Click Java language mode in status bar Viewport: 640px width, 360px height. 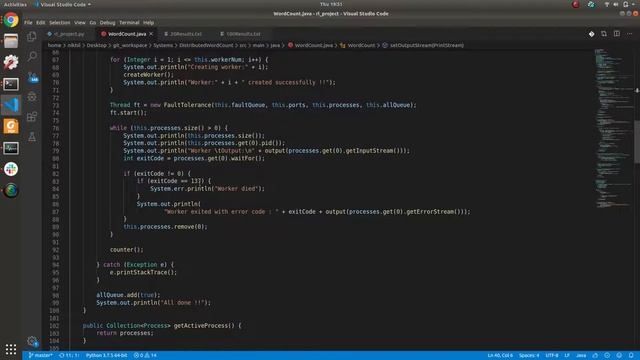click(x=581, y=356)
